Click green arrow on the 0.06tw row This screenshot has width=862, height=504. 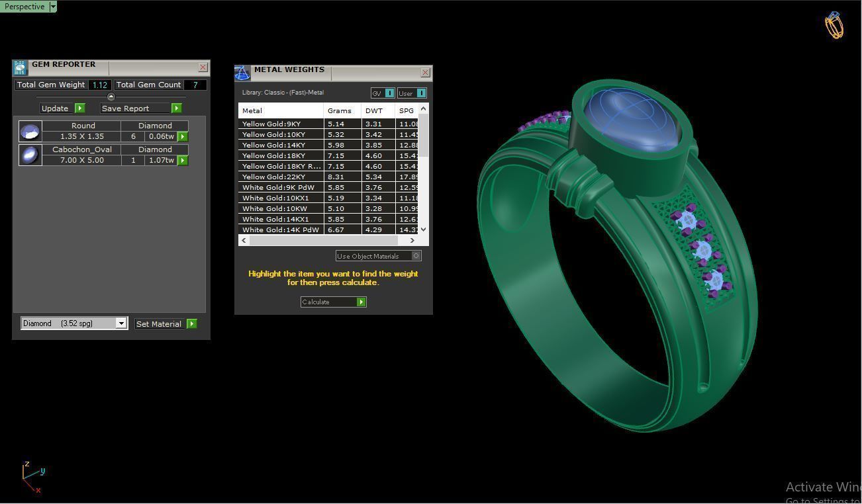click(x=183, y=136)
